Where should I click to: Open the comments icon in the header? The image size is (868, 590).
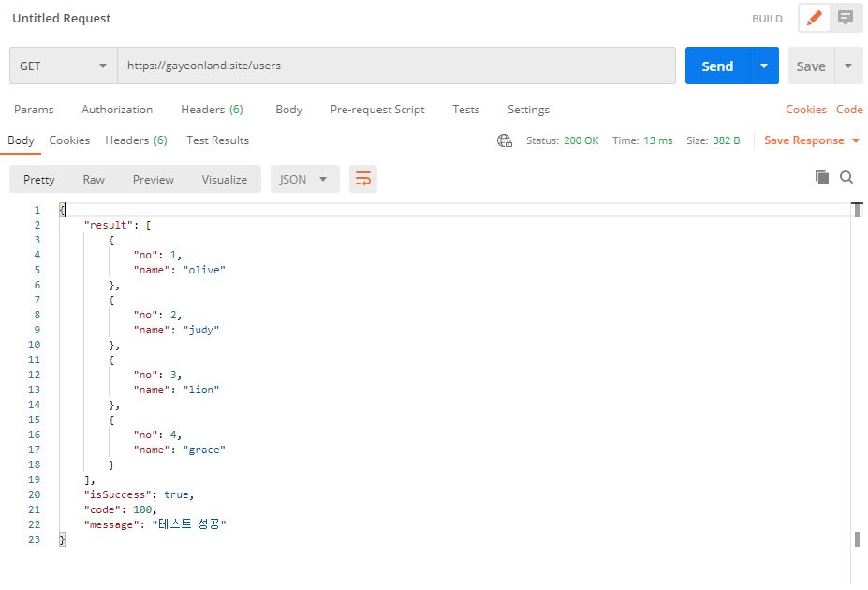tap(846, 18)
